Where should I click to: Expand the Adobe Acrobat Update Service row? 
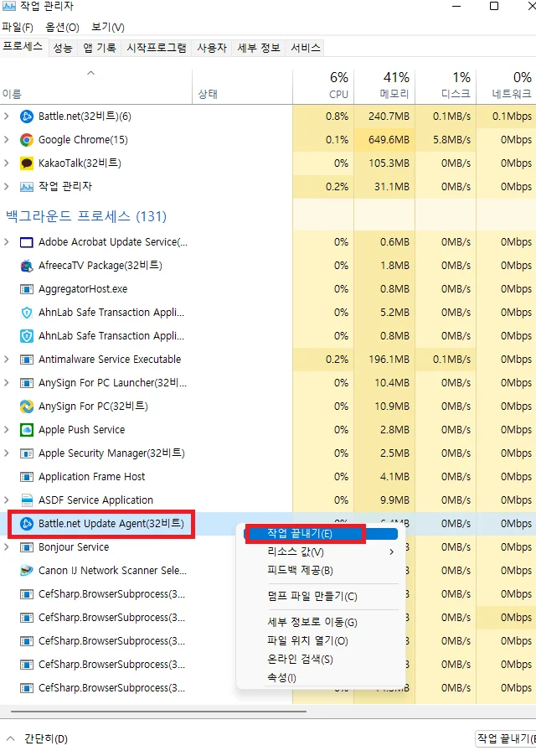[7, 242]
